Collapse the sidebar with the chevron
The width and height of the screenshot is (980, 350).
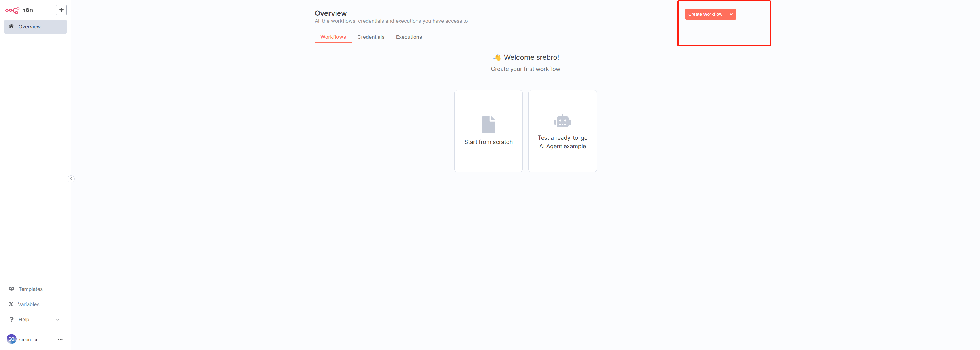71,179
